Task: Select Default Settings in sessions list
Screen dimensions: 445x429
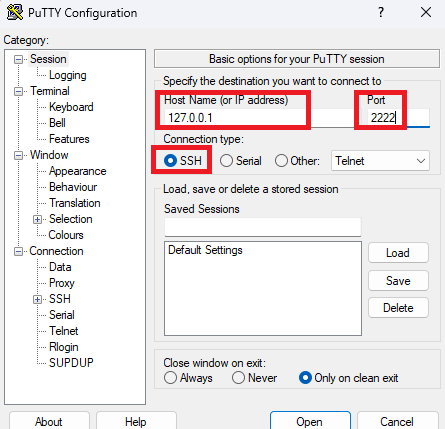Action: 205,250
